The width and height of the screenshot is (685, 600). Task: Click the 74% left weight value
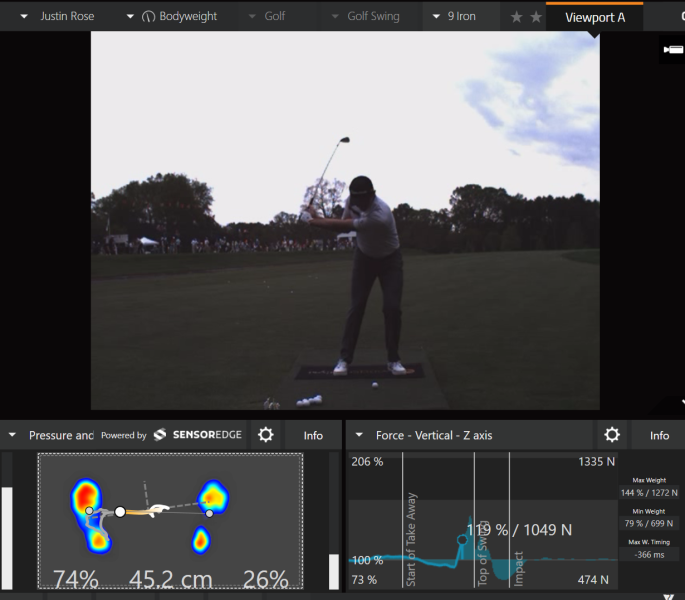click(x=76, y=579)
